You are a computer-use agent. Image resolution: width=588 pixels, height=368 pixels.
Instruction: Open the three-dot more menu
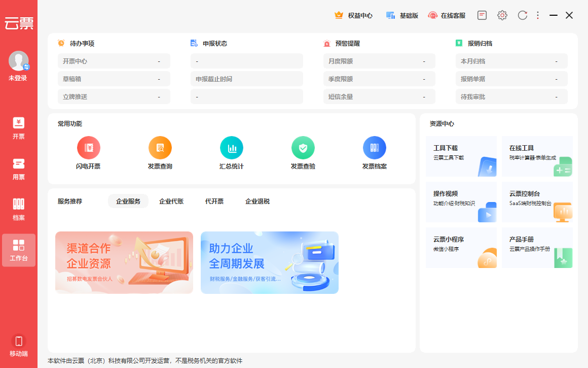pyautogui.click(x=538, y=15)
